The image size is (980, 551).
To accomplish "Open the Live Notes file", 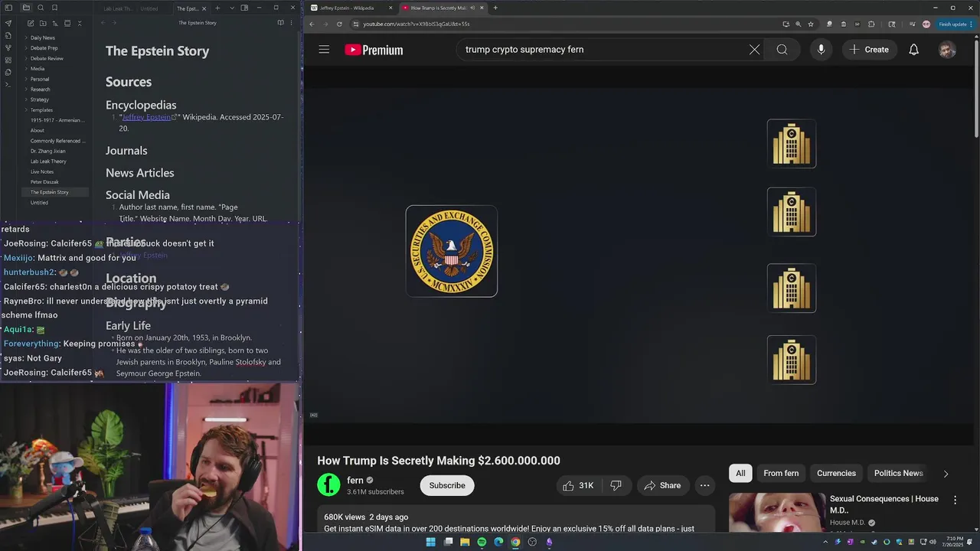I will click(42, 171).
